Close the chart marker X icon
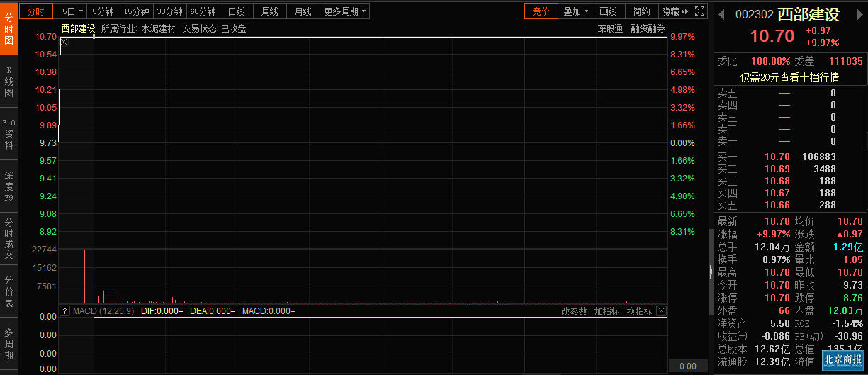This screenshot has width=868, height=375. [x=64, y=42]
